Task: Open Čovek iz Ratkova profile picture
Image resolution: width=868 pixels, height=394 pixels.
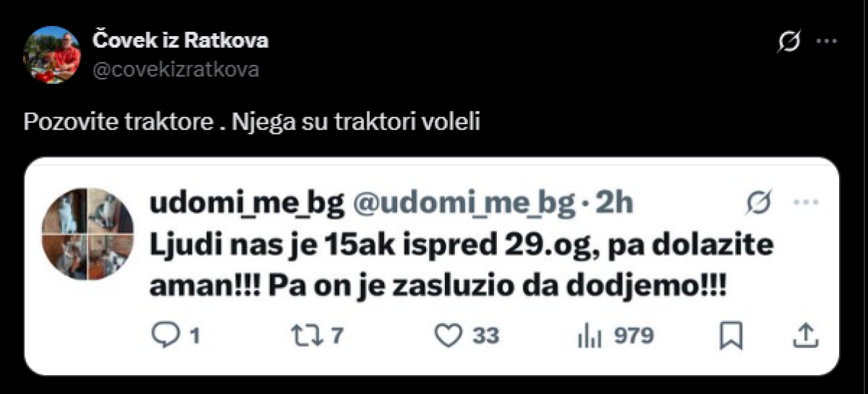Action: [51, 54]
